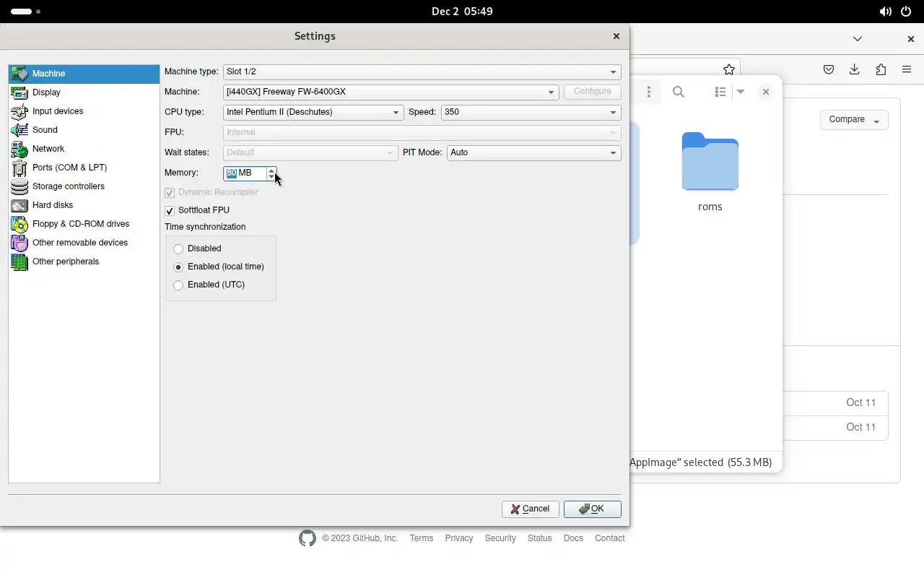This screenshot has width=924, height=578.
Task: Expand the browser tab list chevron
Action: tap(858, 39)
